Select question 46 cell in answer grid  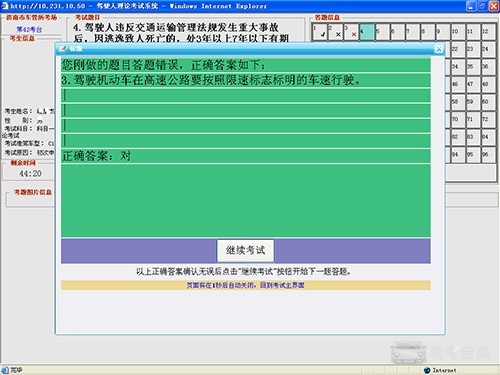point(459,85)
